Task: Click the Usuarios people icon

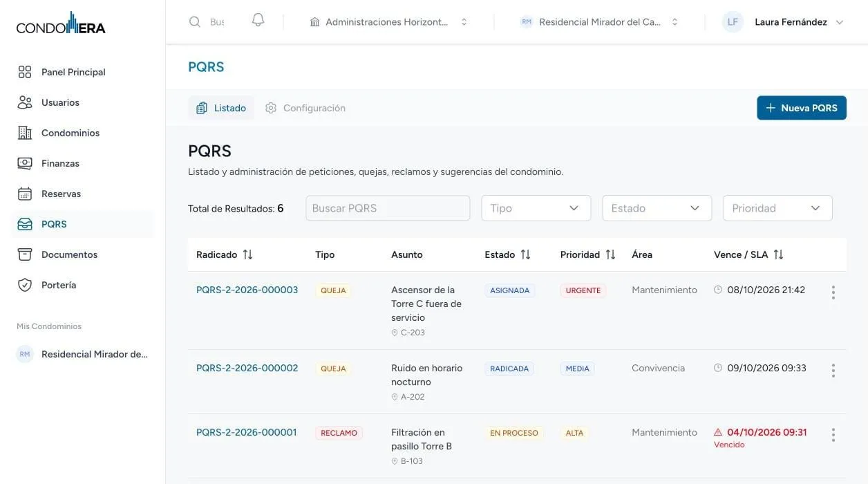Action: click(x=25, y=102)
